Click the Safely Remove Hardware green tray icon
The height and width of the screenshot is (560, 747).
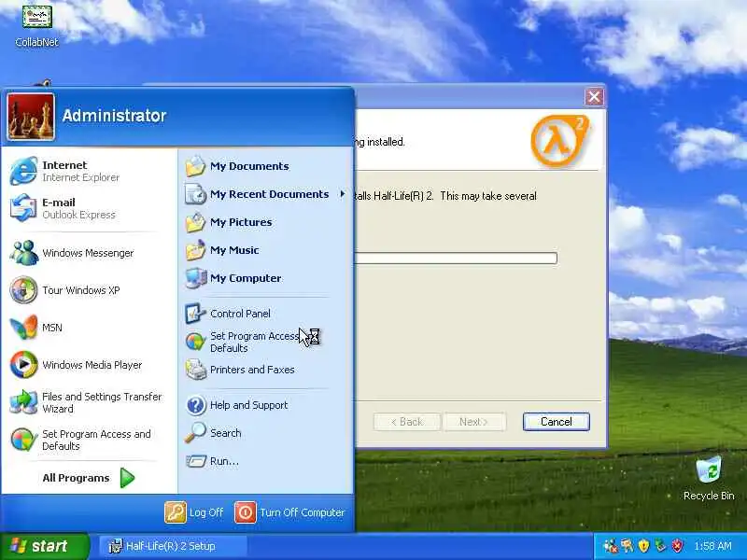(660, 546)
